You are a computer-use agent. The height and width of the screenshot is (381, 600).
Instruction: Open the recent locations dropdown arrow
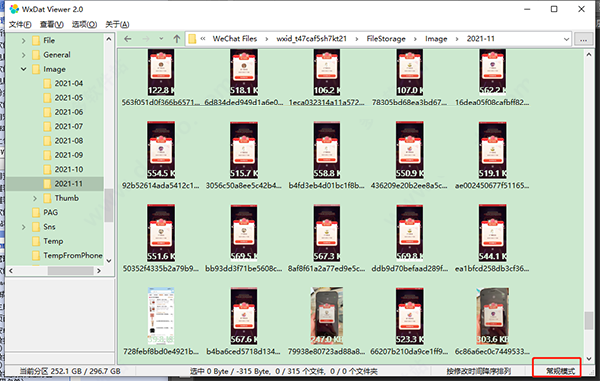point(161,39)
